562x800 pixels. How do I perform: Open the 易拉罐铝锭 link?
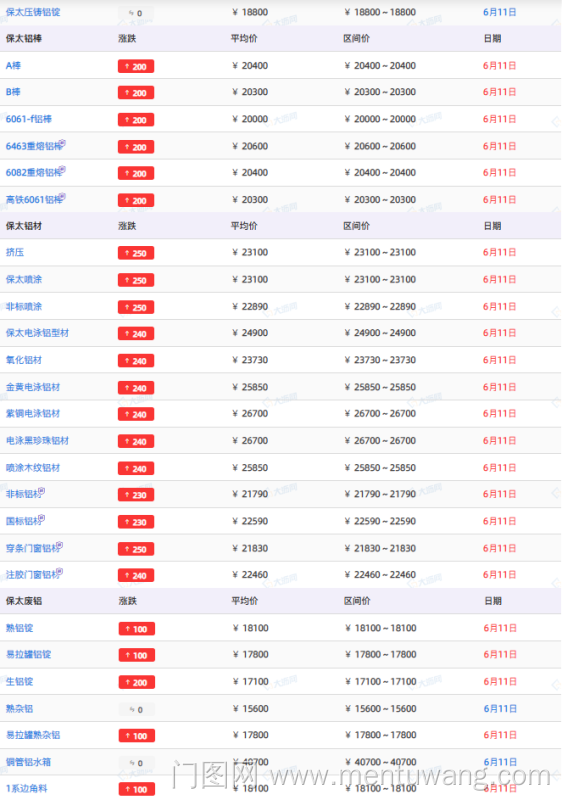(x=29, y=655)
